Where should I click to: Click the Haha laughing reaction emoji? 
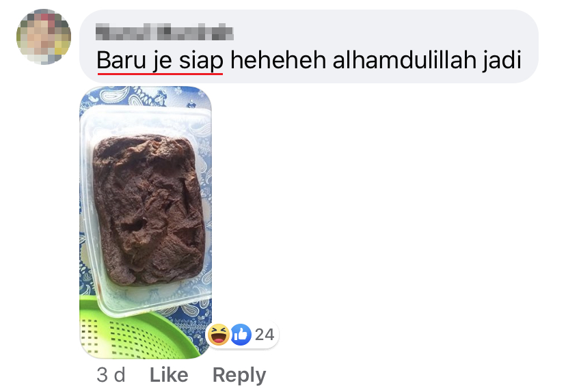point(218,335)
